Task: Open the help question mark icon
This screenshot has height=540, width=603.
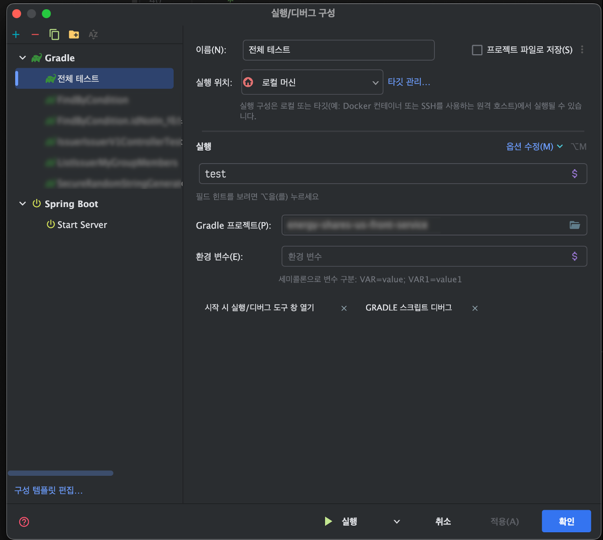Action: coord(24,522)
